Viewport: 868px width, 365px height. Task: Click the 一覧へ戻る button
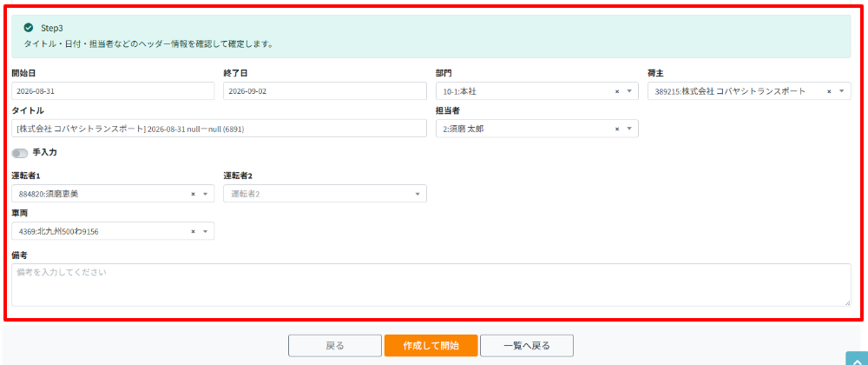[527, 346]
